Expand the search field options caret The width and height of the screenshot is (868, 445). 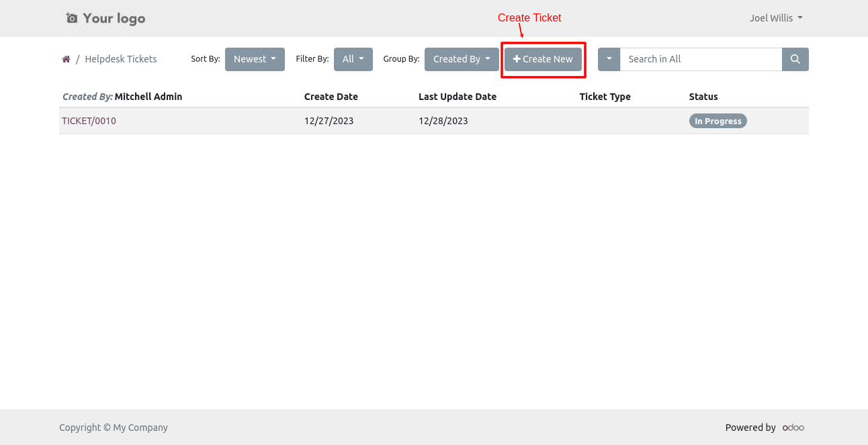pos(609,59)
